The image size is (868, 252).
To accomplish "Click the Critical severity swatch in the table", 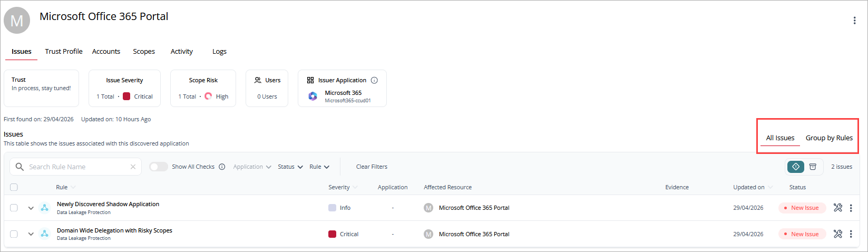I will (x=332, y=234).
